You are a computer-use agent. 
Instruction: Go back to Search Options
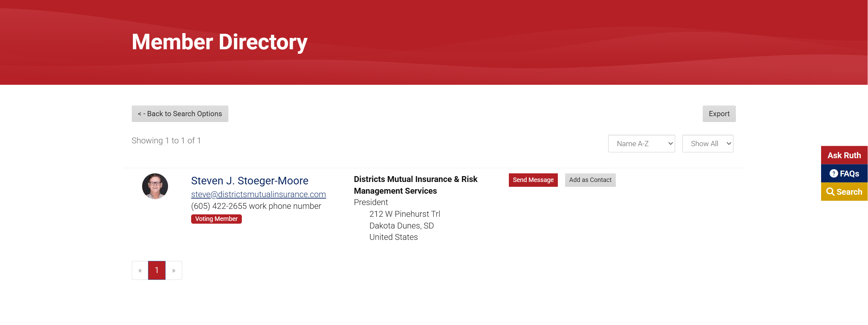tap(180, 114)
